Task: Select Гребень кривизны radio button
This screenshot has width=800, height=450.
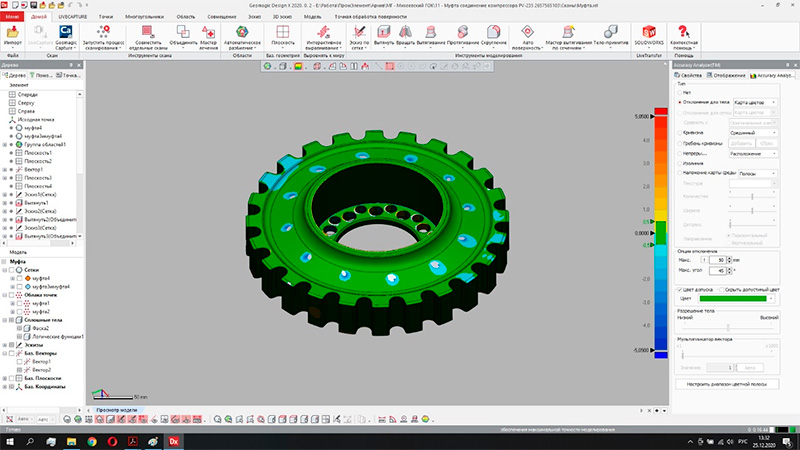Action: tap(680, 143)
